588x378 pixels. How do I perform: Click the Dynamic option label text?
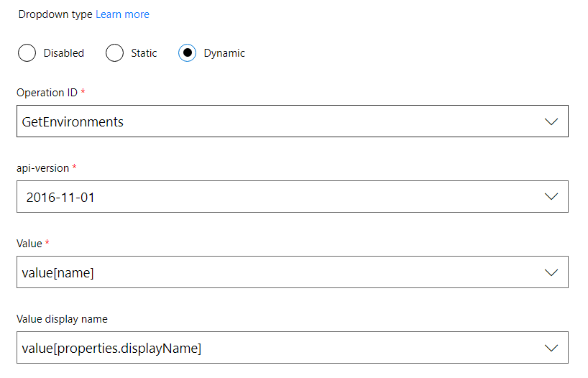[224, 53]
